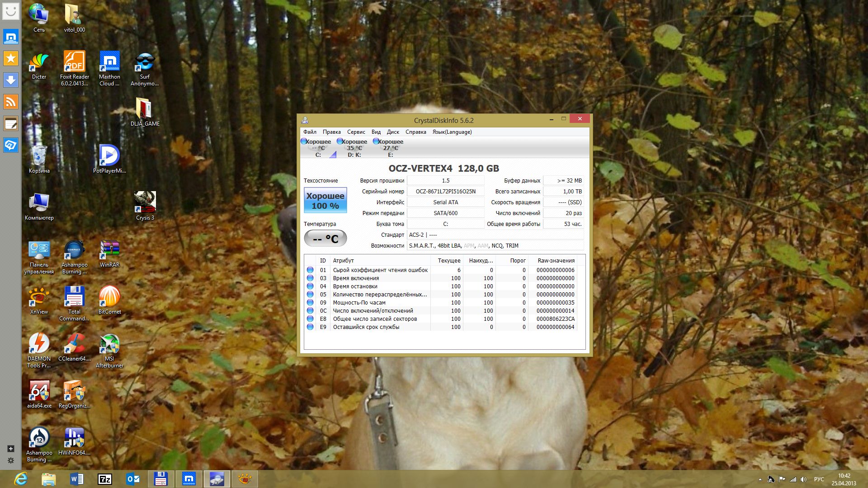Click the РУС language indicator in tray

point(819,479)
